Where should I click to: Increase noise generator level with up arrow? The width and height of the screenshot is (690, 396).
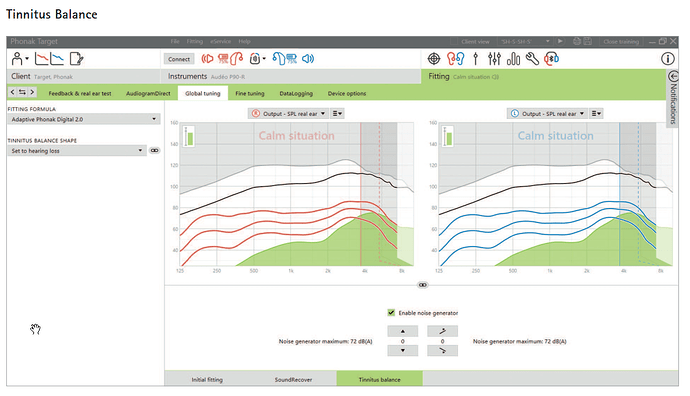click(403, 331)
